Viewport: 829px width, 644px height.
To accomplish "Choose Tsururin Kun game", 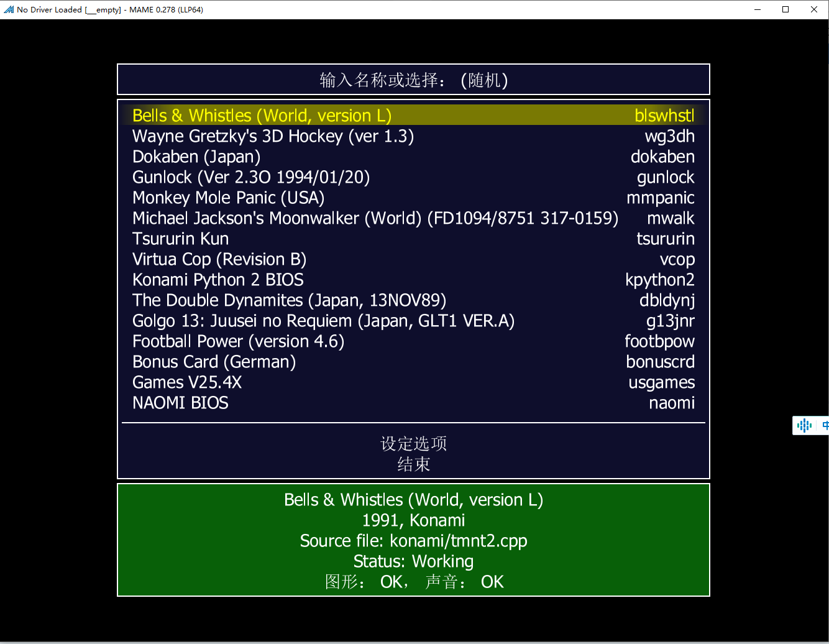I will tap(413, 239).
